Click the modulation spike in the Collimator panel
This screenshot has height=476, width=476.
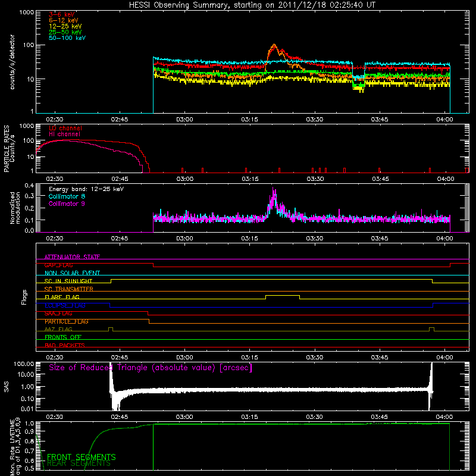pyautogui.click(x=274, y=195)
